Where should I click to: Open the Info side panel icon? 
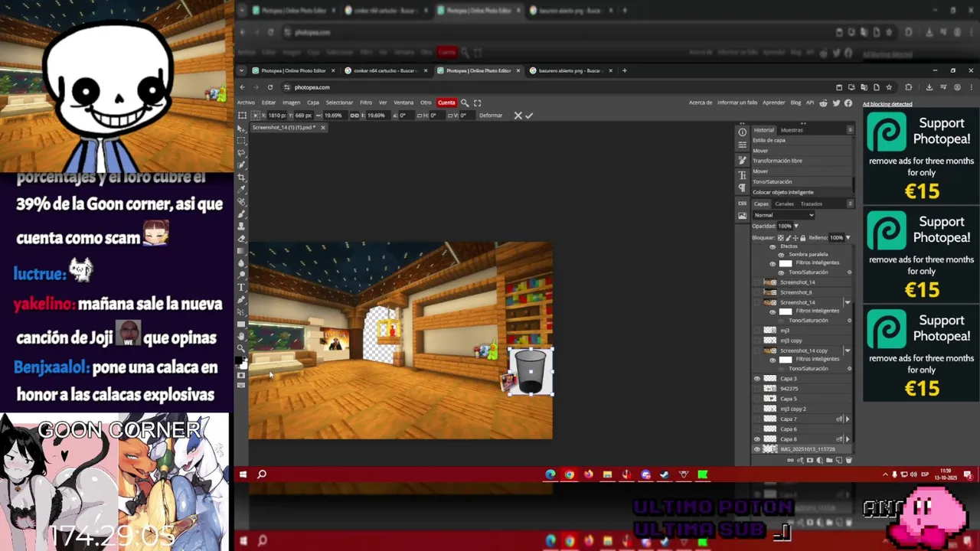click(x=742, y=132)
